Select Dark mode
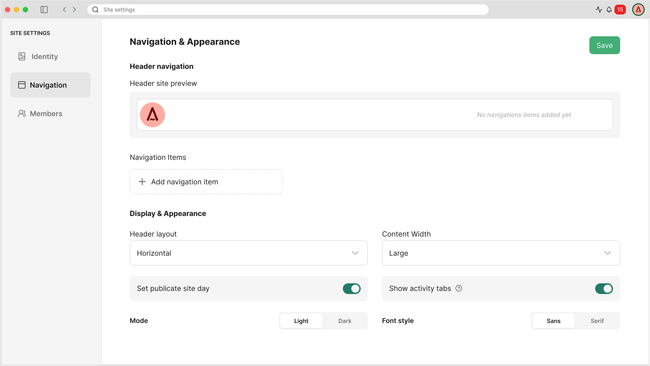This screenshot has height=366, width=650. 344,321
